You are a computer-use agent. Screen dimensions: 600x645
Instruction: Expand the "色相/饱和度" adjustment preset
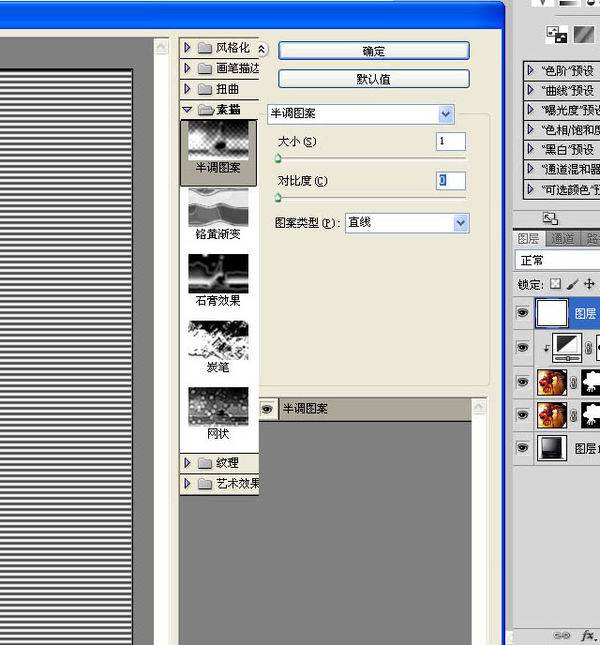pyautogui.click(x=531, y=130)
